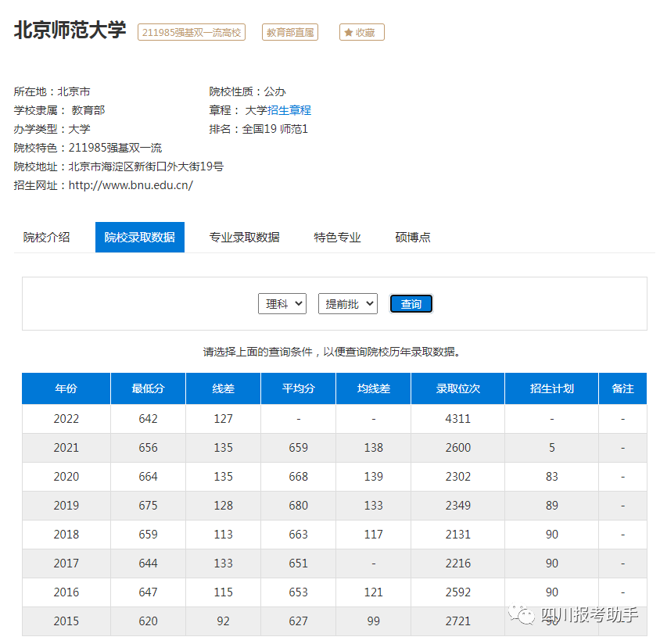The height and width of the screenshot is (644, 660).
Task: Expand the 提前批 batch dropdown
Action: click(x=348, y=304)
